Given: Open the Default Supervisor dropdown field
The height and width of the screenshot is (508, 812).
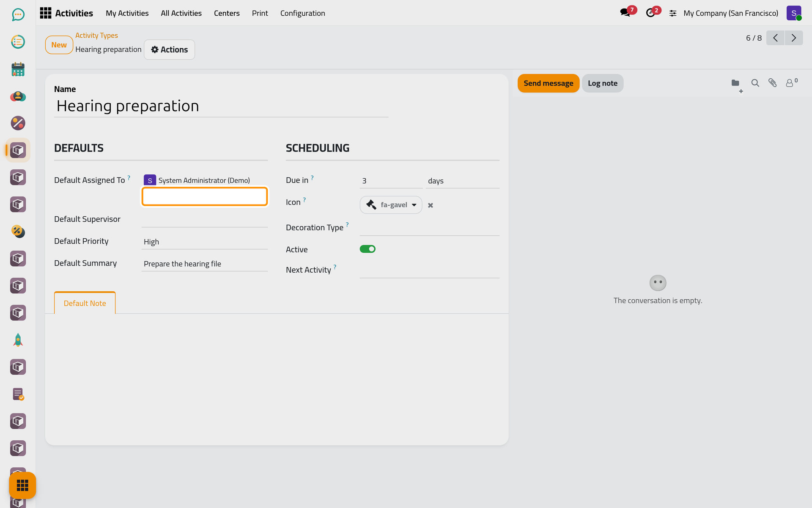Looking at the screenshot, I should coord(205,220).
